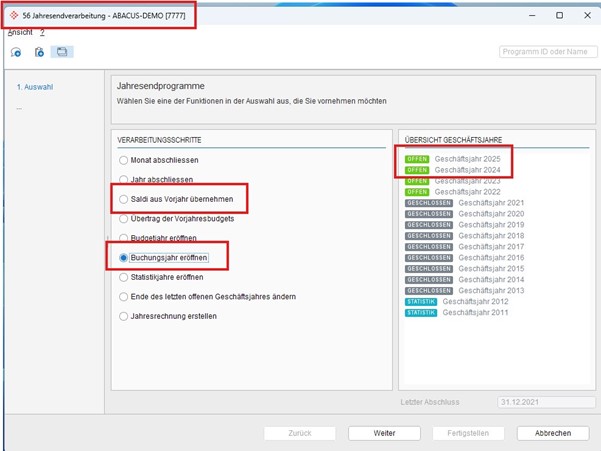
Task: Click Geschäftsjahr 2011 row
Action: [x=456, y=313]
